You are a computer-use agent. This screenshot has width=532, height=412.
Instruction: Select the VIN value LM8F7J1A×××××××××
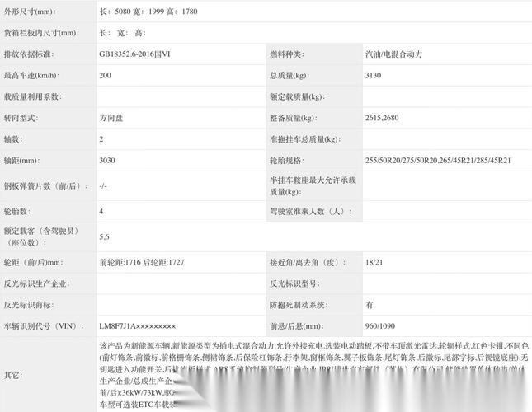tap(138, 326)
